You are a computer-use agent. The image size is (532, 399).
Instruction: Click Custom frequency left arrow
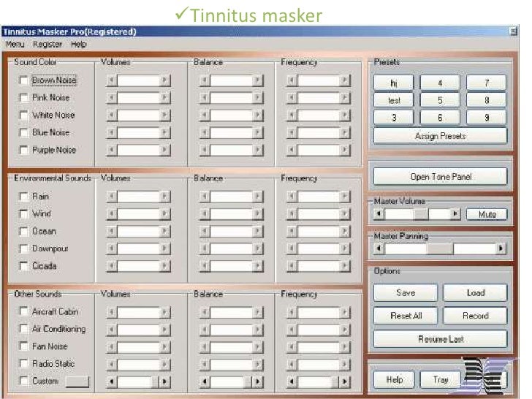pyautogui.click(x=292, y=381)
